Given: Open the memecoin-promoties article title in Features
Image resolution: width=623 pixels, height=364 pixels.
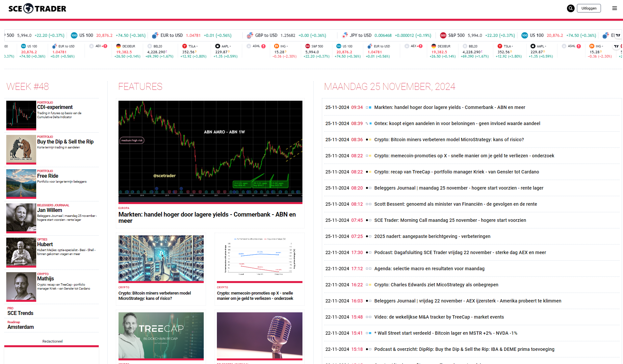Looking at the screenshot, I should 255,296.
